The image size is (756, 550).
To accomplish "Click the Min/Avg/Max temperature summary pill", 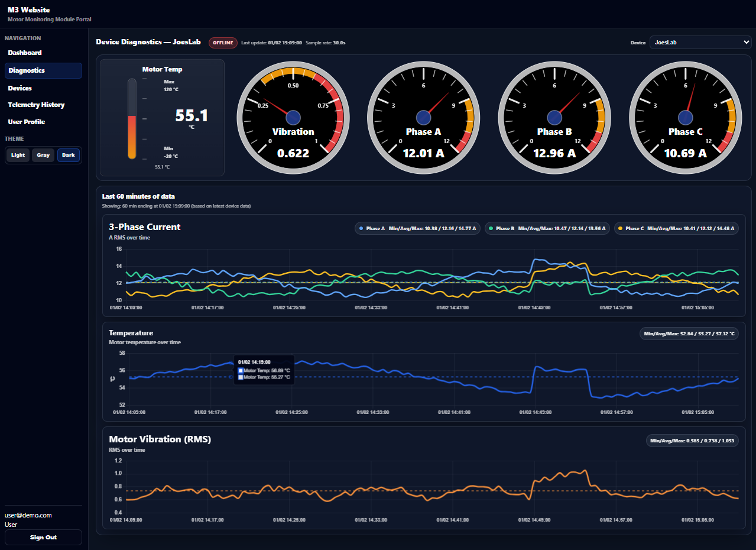I will (689, 333).
